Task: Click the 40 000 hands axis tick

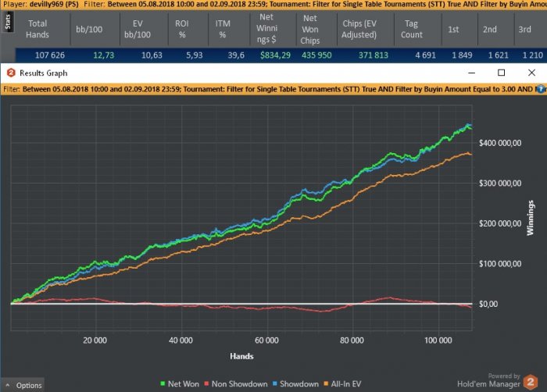Action: (x=181, y=340)
